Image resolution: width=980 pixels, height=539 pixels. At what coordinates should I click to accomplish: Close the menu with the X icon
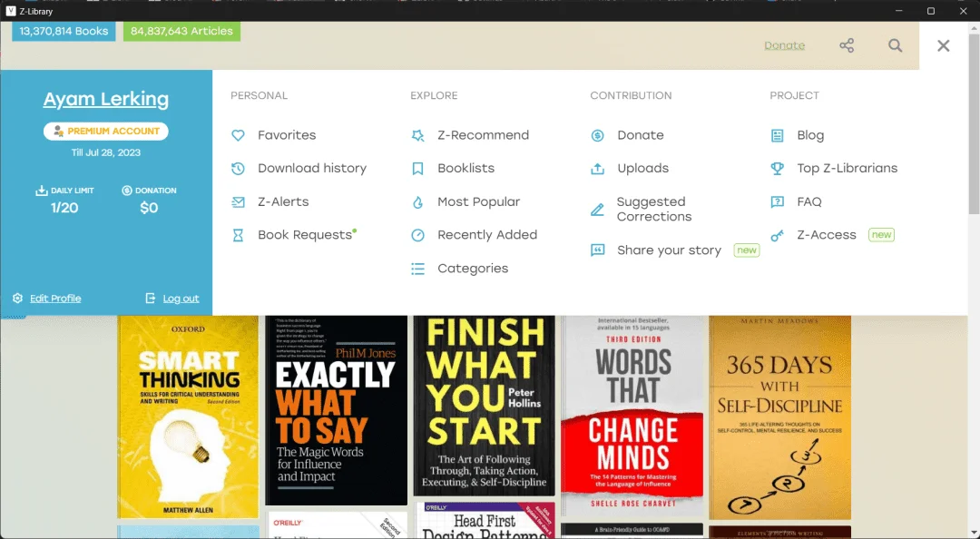[943, 45]
